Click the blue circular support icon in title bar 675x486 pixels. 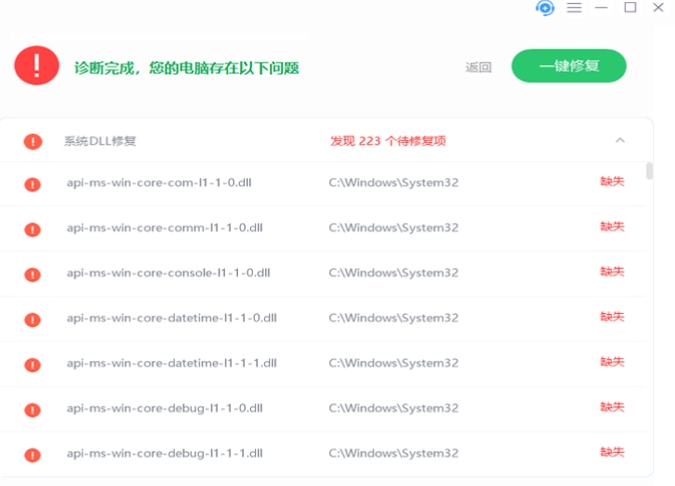[545, 8]
